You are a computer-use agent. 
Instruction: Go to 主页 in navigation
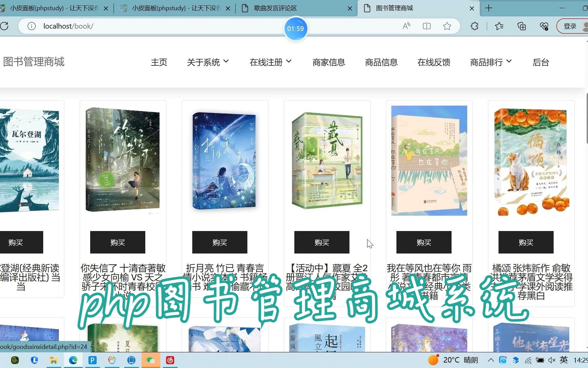[159, 62]
